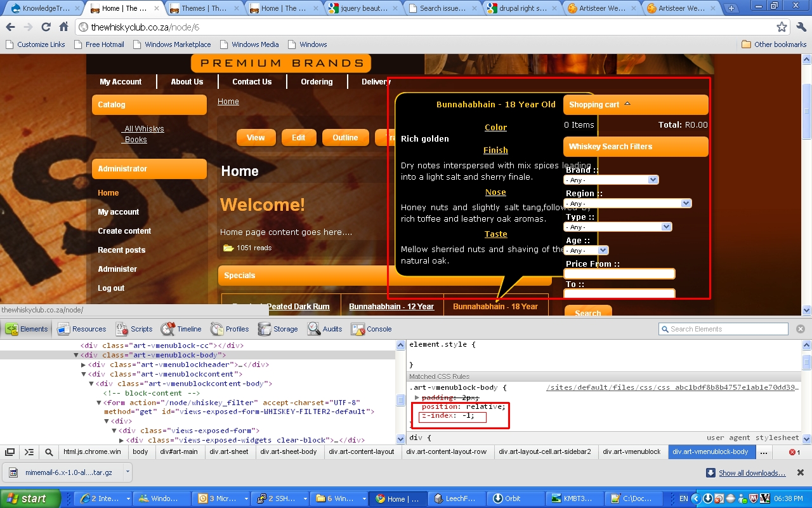Open mimemail download item menu arrow
Viewport: 812px width, 508px height.
tap(128, 472)
